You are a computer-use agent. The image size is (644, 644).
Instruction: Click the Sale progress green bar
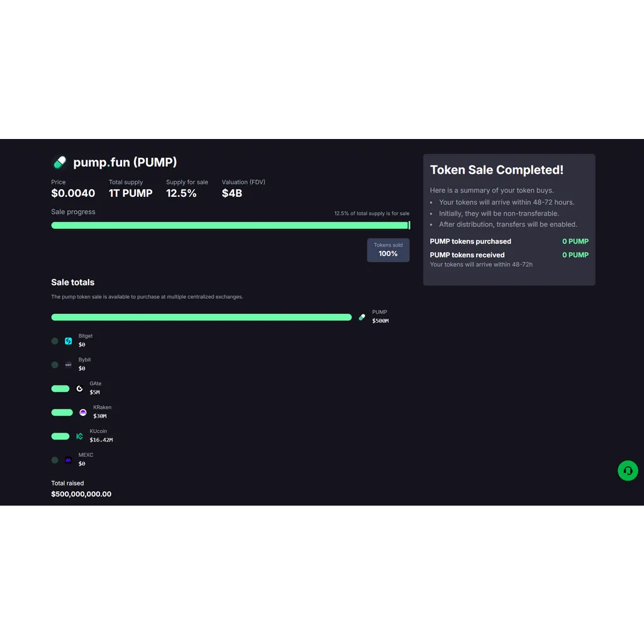coord(230,225)
